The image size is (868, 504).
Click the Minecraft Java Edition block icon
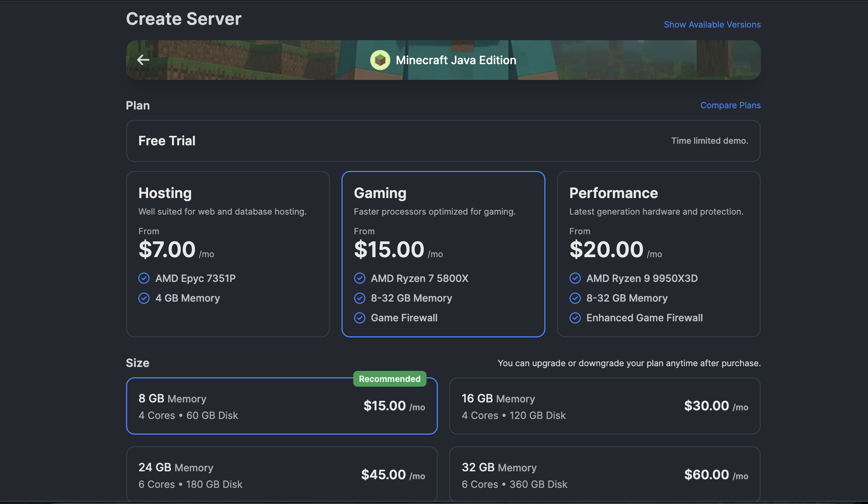[380, 60]
